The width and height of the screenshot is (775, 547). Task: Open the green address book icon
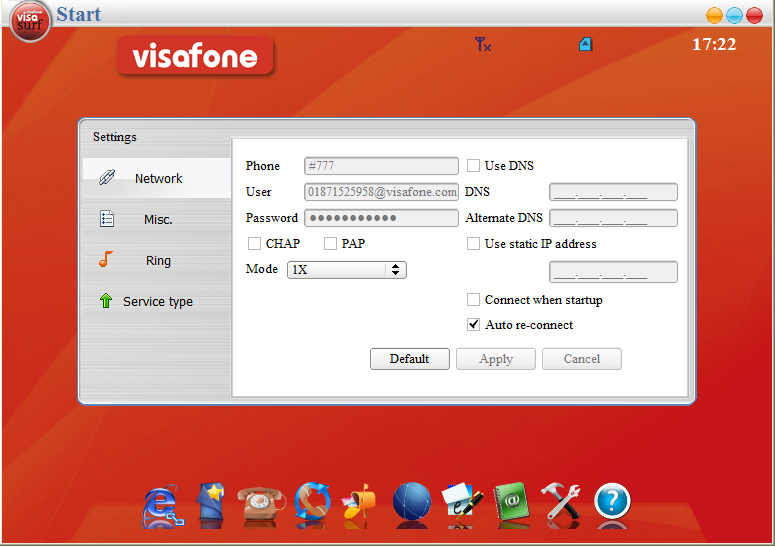511,504
